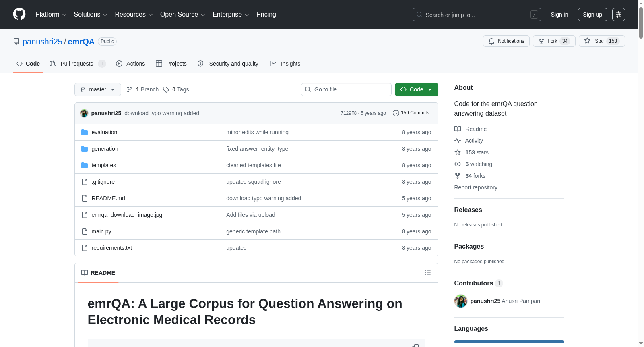
Task: Click the book icon next to Readme
Action: point(458,129)
